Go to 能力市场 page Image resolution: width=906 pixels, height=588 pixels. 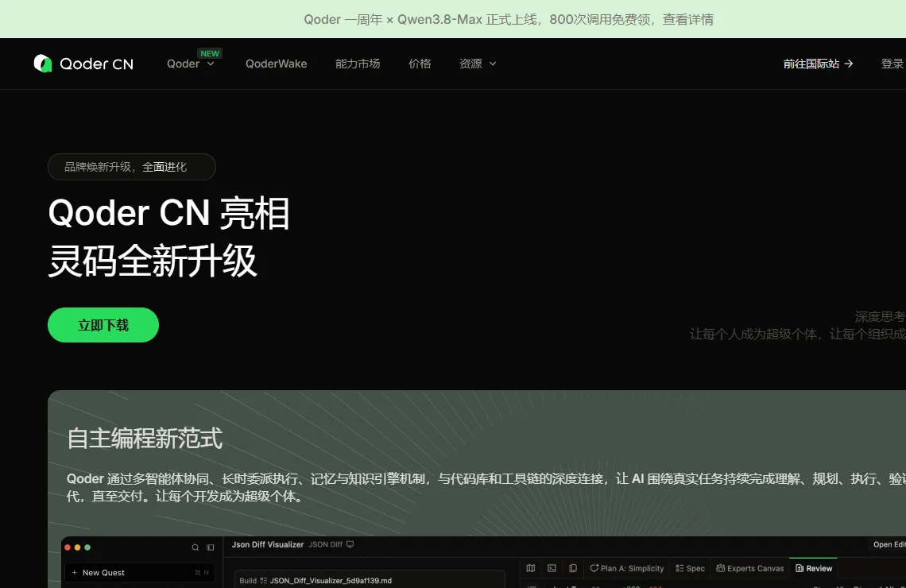(358, 64)
